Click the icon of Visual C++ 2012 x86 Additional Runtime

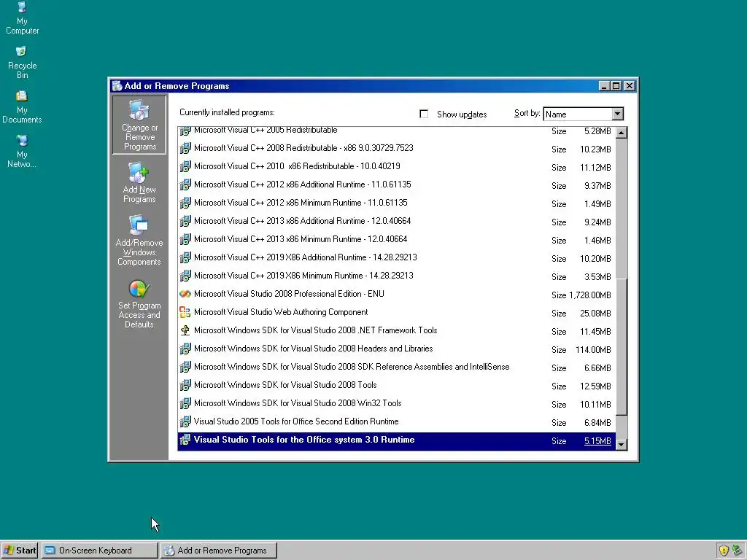coord(185,184)
